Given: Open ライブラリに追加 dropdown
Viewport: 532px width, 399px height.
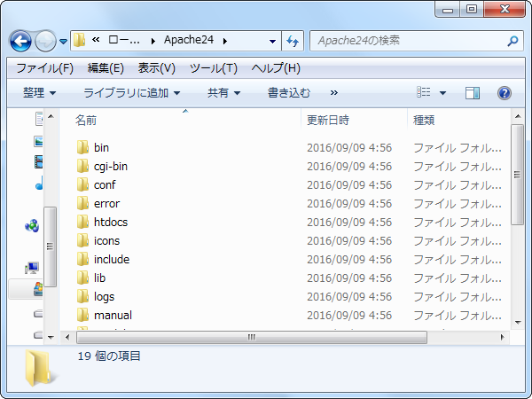Looking at the screenshot, I should point(131,92).
